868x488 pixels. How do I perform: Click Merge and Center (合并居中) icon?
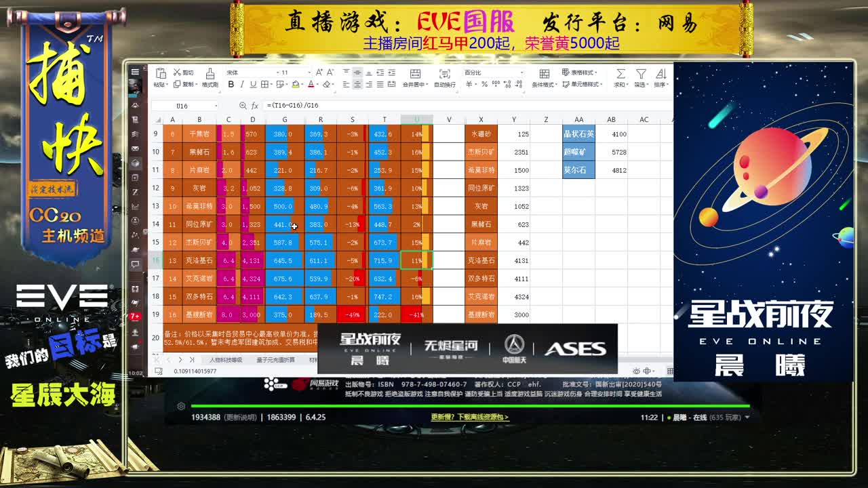415,73
